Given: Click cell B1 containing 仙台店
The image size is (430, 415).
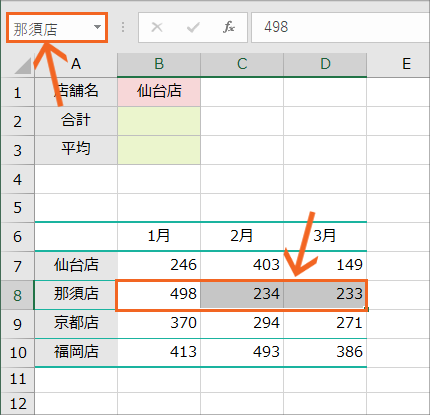Looking at the screenshot, I should 159,92.
